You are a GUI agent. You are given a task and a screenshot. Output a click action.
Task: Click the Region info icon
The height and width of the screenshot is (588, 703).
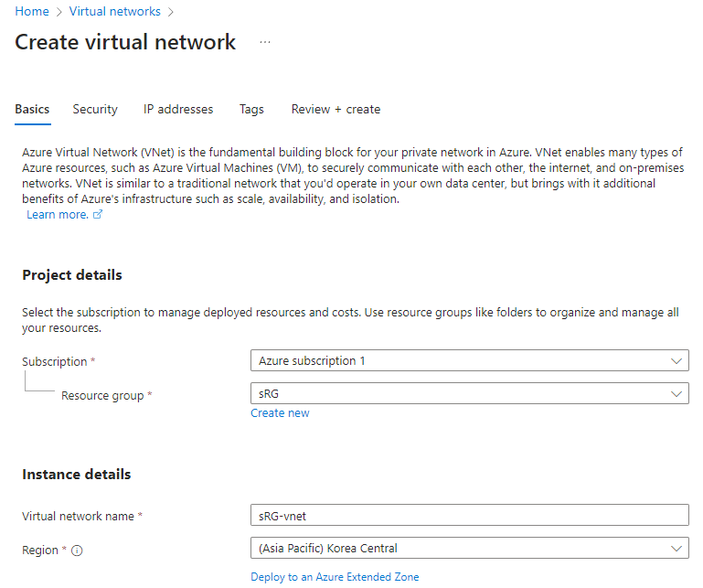click(x=77, y=551)
